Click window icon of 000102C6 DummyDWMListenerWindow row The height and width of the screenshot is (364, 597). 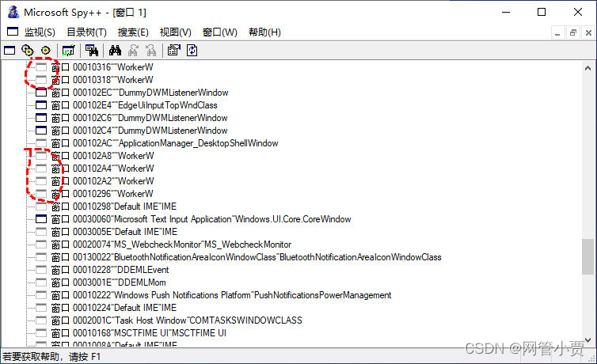pos(41,118)
